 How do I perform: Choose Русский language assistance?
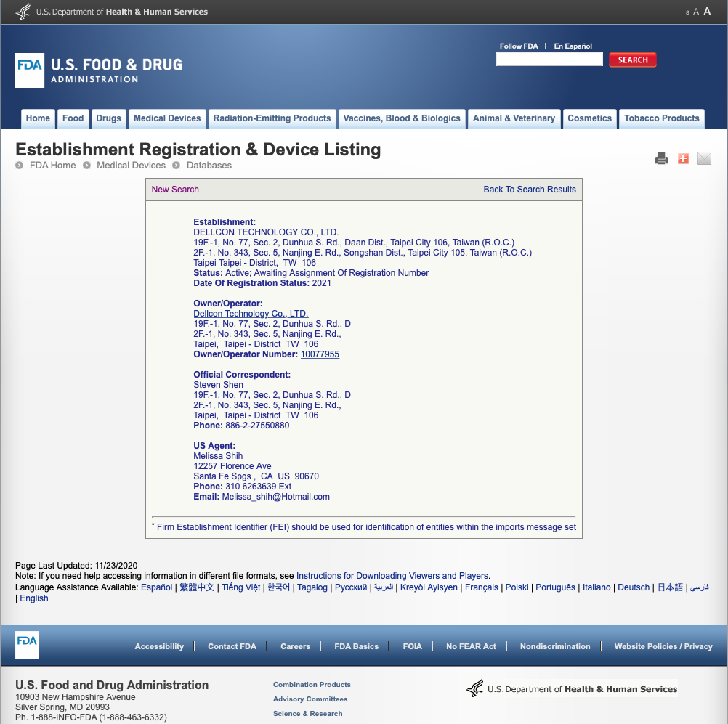tap(351, 587)
